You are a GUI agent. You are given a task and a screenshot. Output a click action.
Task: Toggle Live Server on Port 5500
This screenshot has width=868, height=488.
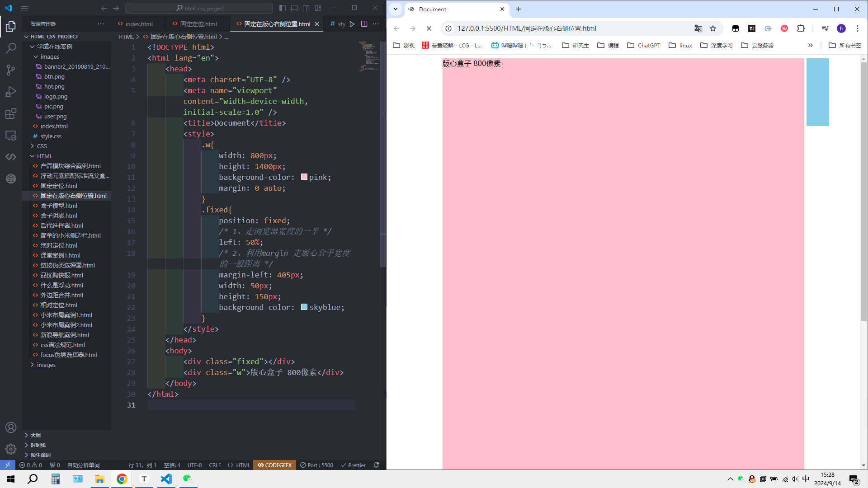pyautogui.click(x=316, y=465)
